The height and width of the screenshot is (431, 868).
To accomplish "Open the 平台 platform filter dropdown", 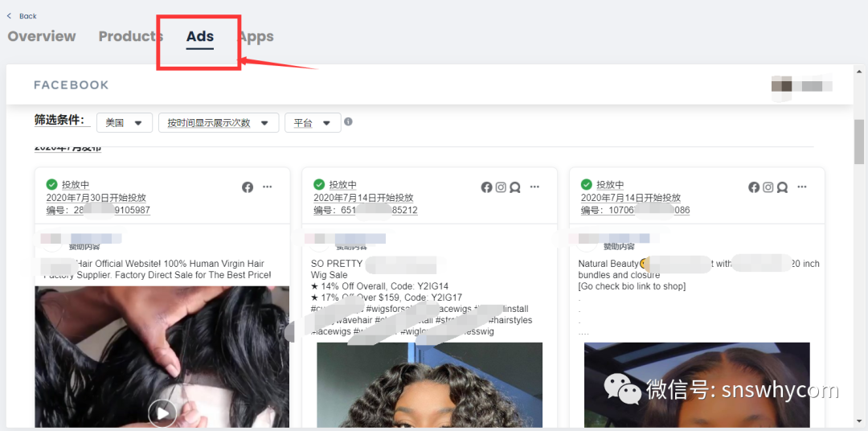I will coord(313,123).
